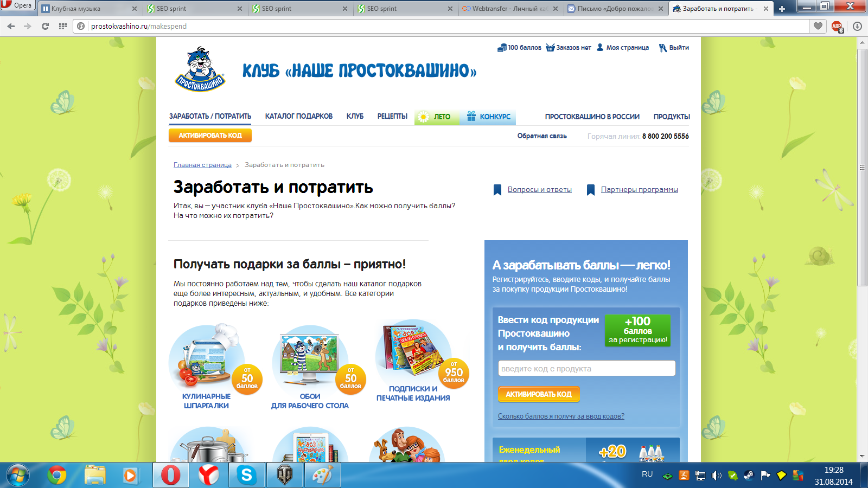This screenshot has height=488, width=868.
Task: Launch Google Chrome from the taskbar
Action: coord(56,476)
